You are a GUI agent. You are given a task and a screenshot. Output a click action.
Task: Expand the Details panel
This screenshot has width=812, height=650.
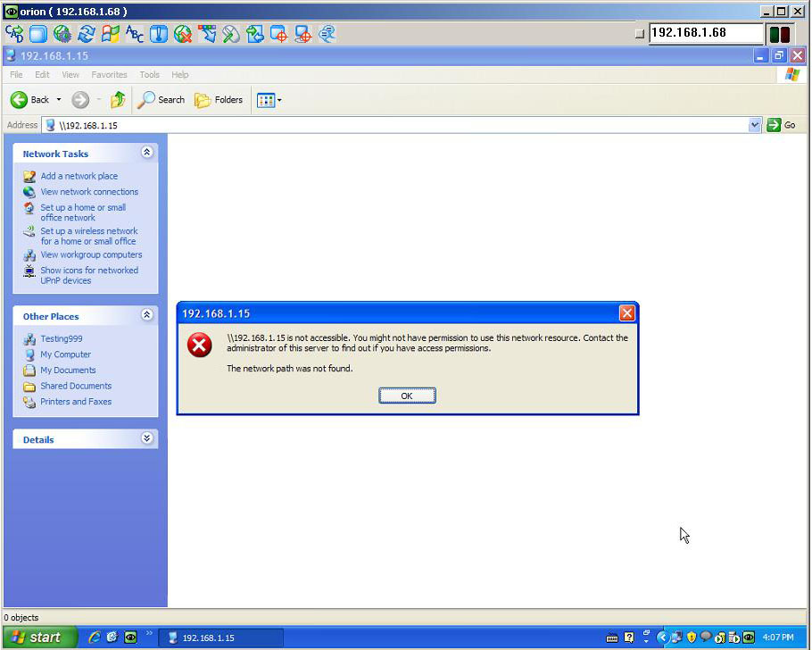pos(147,438)
